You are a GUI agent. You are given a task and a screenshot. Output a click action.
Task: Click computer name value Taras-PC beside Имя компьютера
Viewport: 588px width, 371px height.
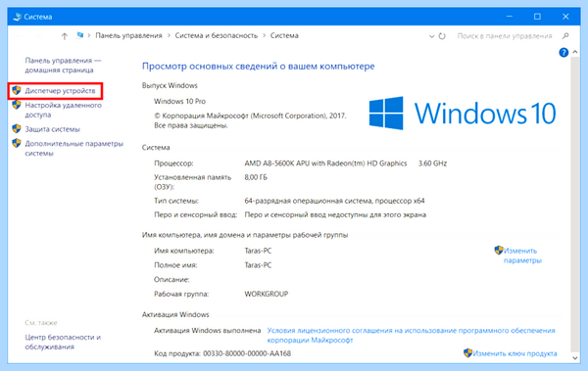[x=258, y=251]
